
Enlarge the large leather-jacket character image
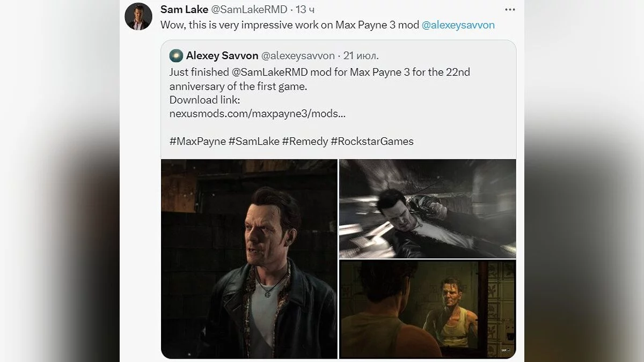point(249,258)
